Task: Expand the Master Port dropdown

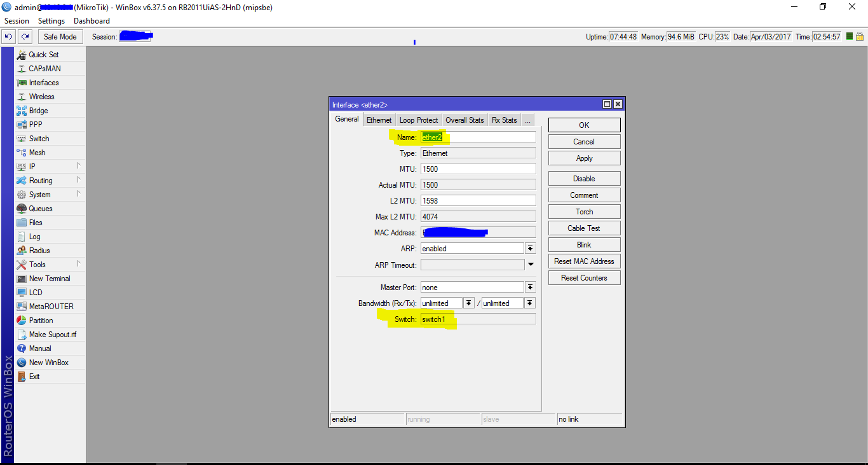Action: tap(531, 288)
